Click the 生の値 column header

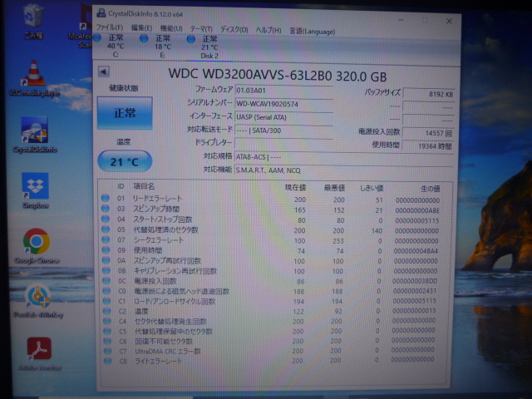(430, 189)
